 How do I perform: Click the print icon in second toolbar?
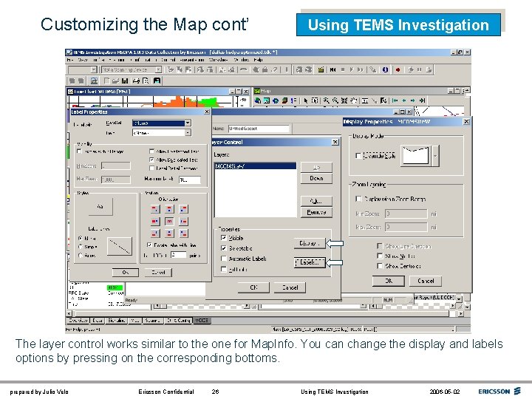136,81
